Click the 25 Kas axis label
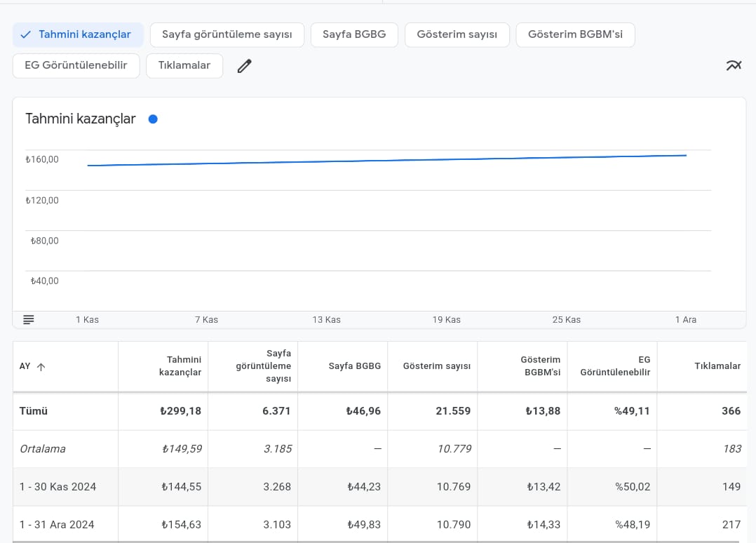 tap(567, 320)
